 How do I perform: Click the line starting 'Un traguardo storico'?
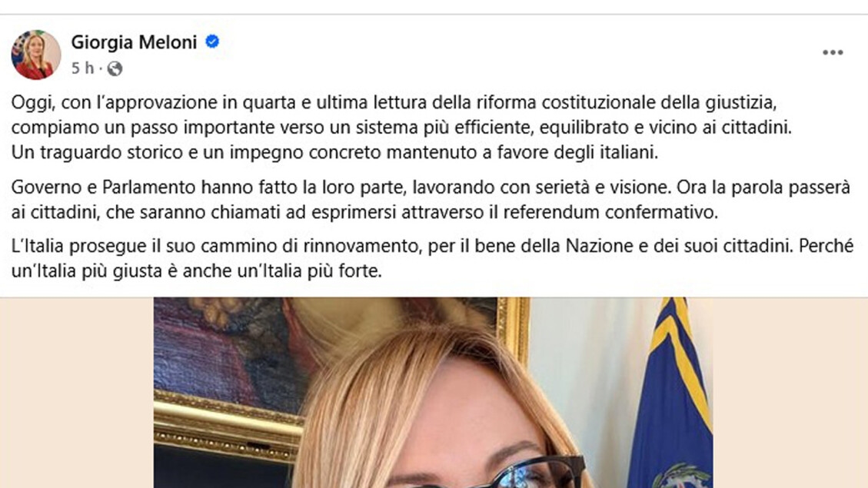coord(334,152)
